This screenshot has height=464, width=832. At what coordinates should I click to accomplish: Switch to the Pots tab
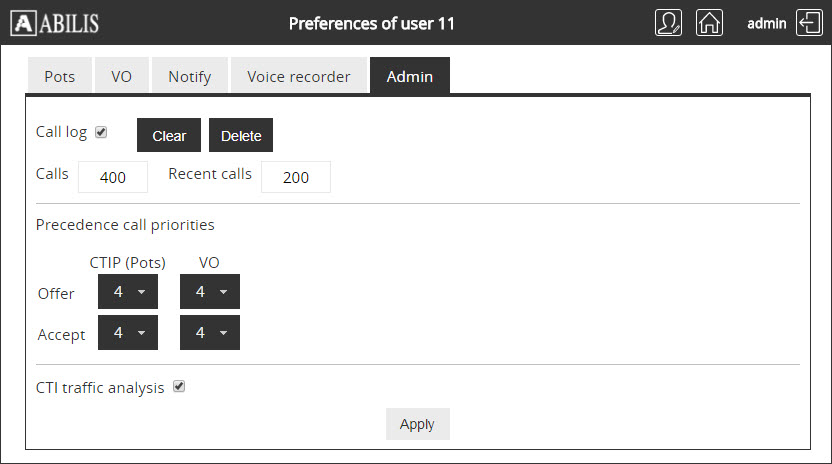[x=59, y=76]
